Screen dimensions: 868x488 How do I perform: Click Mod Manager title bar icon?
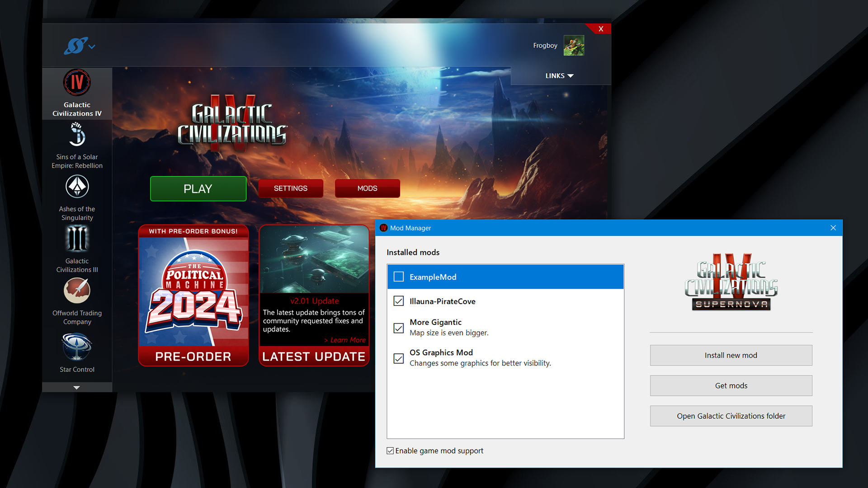point(383,228)
